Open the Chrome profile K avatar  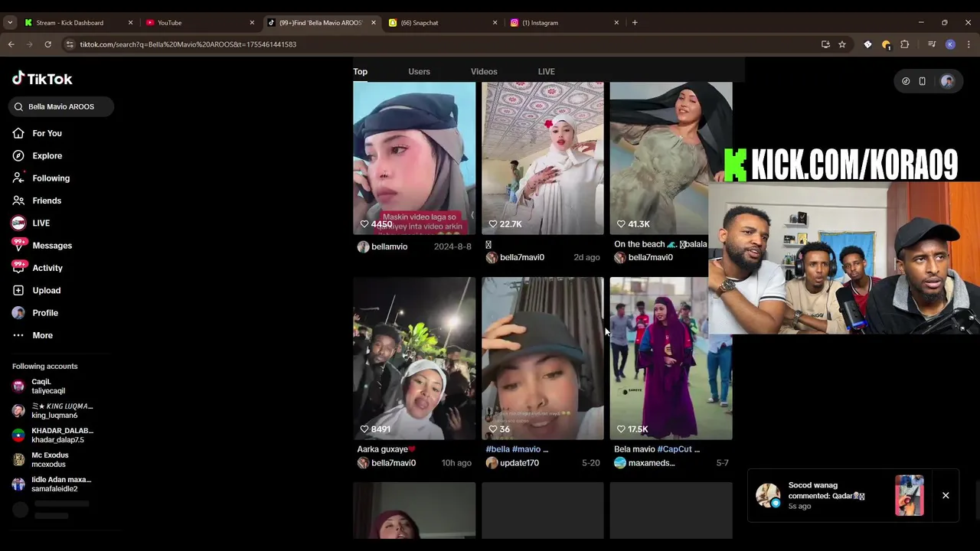950,44
